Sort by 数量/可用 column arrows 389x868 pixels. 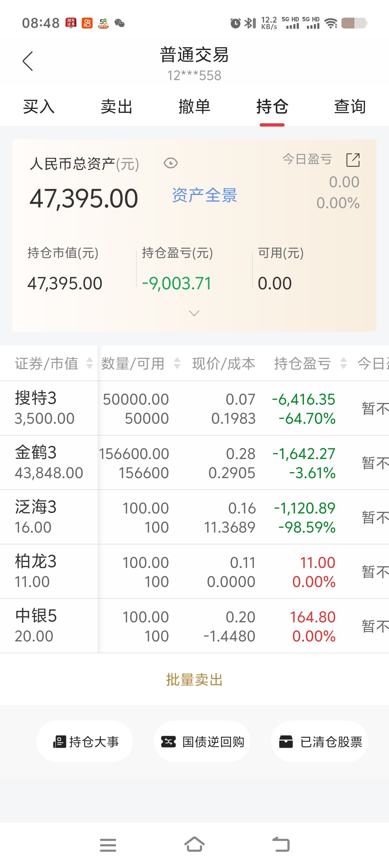[177, 363]
